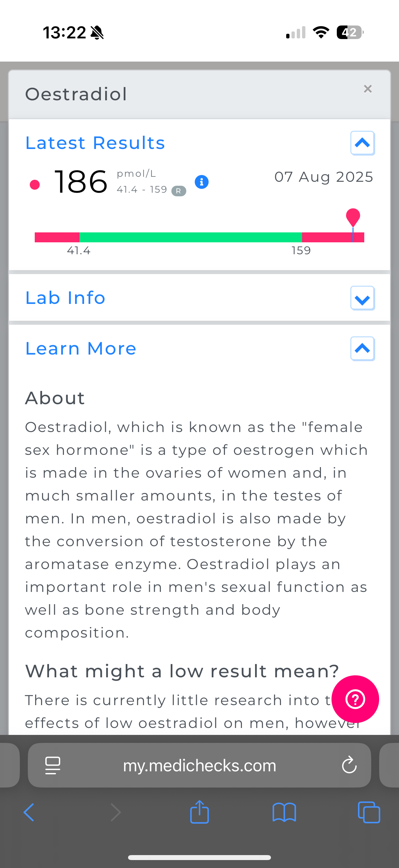Viewport: 399px width, 868px height.
Task: Open Safari bookmarks book icon
Action: (x=284, y=812)
